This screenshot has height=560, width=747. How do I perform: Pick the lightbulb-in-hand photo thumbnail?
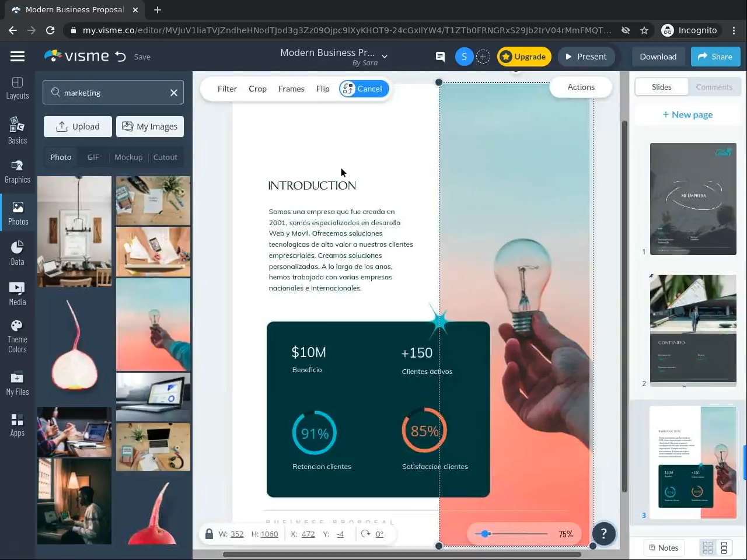(x=153, y=324)
